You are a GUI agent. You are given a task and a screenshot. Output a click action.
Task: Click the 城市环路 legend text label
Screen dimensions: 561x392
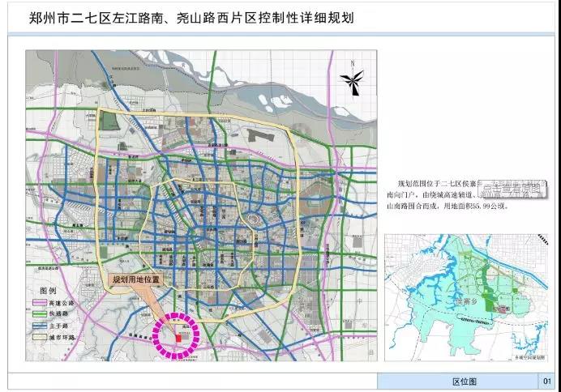[x=62, y=337]
